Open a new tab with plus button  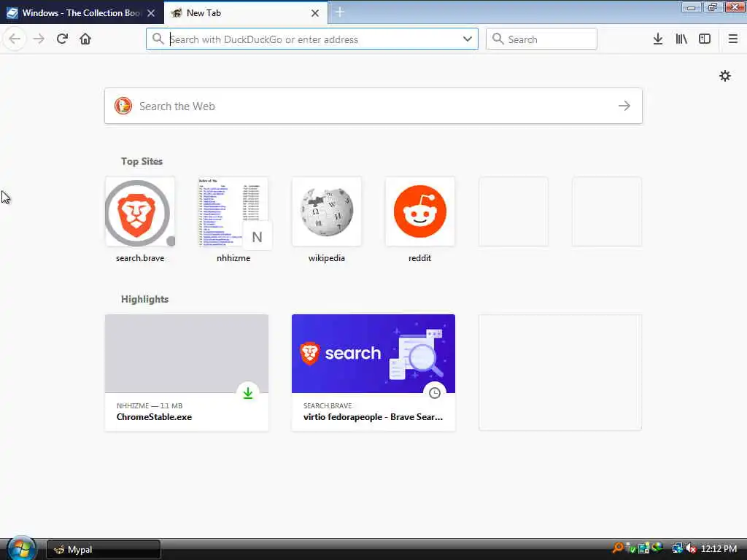coord(340,12)
